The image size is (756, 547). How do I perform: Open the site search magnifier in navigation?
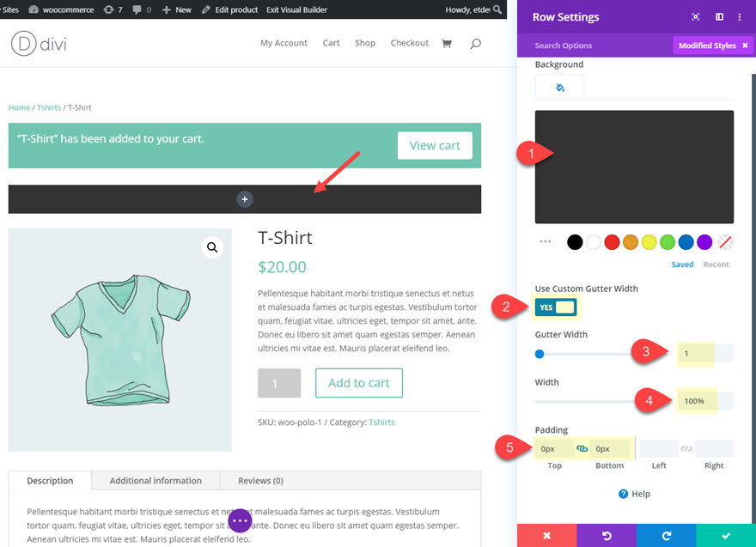pos(475,44)
